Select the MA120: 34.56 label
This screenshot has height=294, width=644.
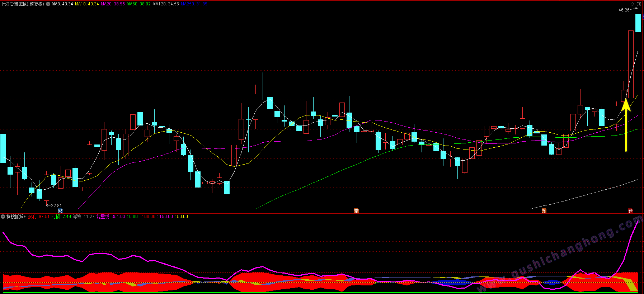tap(166, 4)
